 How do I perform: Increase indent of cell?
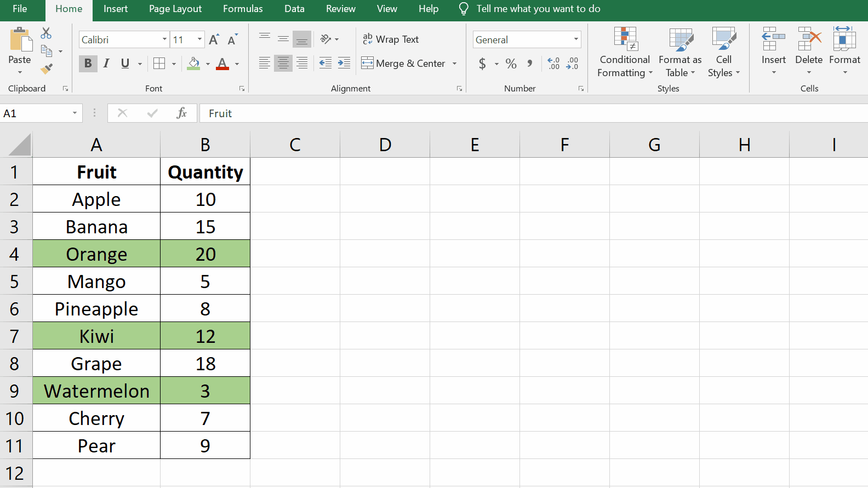pos(344,64)
